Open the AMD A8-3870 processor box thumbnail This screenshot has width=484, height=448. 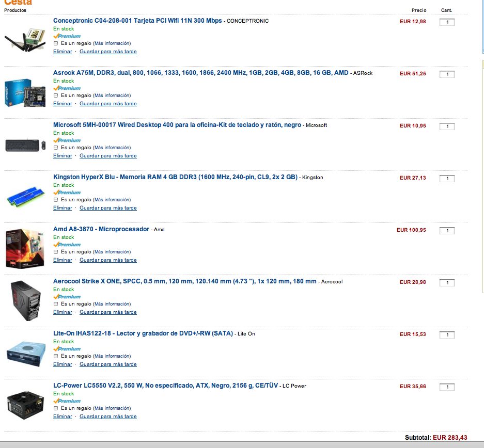(25, 248)
